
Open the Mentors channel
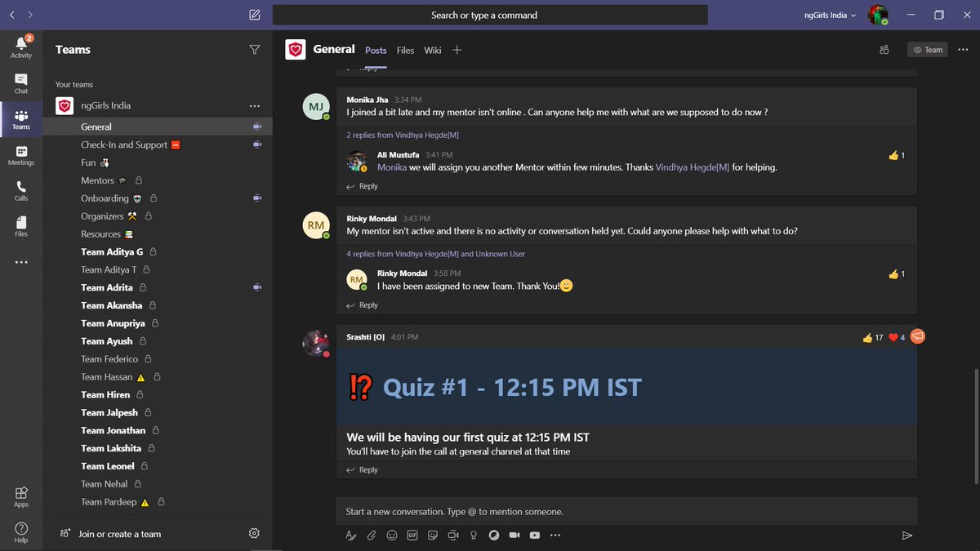[158, 180]
